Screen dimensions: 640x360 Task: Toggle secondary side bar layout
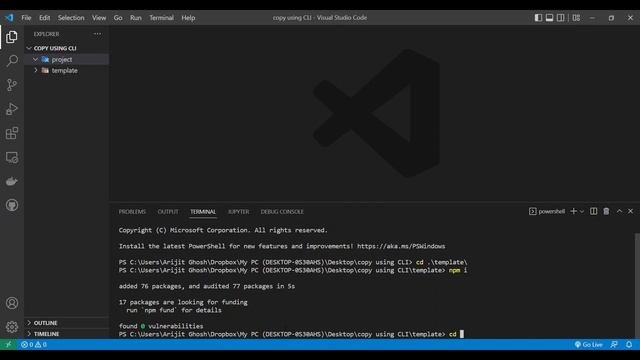pos(561,18)
